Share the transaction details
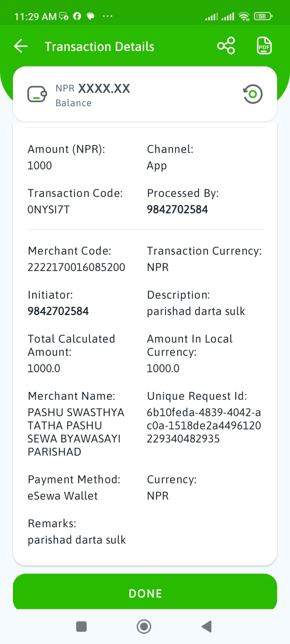Viewport: 290px width, 644px height. point(226,45)
